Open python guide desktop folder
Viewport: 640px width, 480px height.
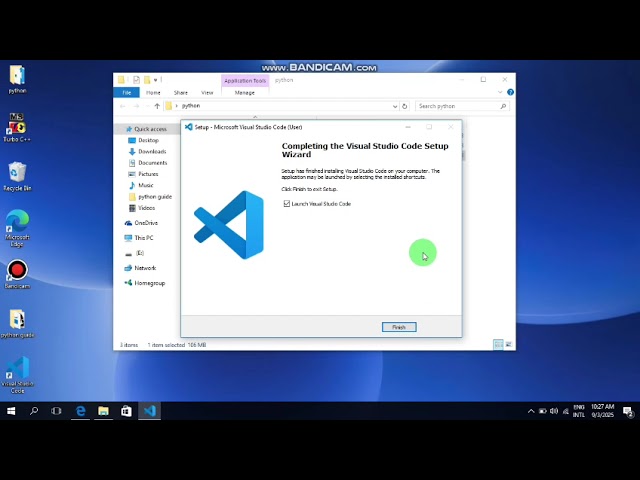(17, 323)
